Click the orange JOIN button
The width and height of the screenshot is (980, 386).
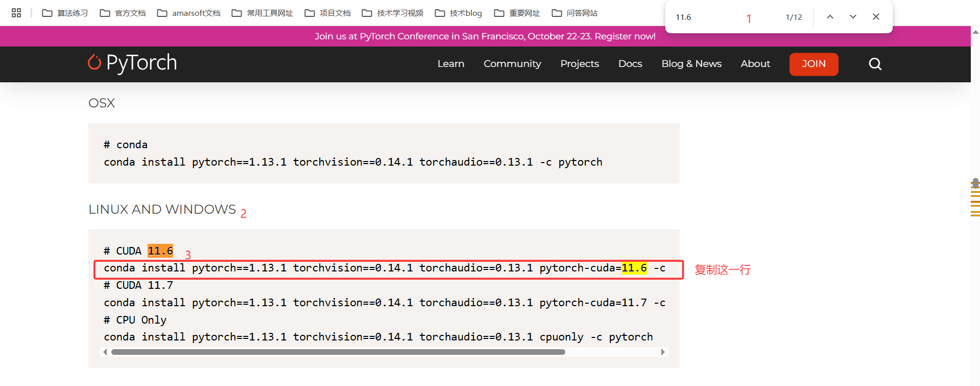(x=814, y=64)
